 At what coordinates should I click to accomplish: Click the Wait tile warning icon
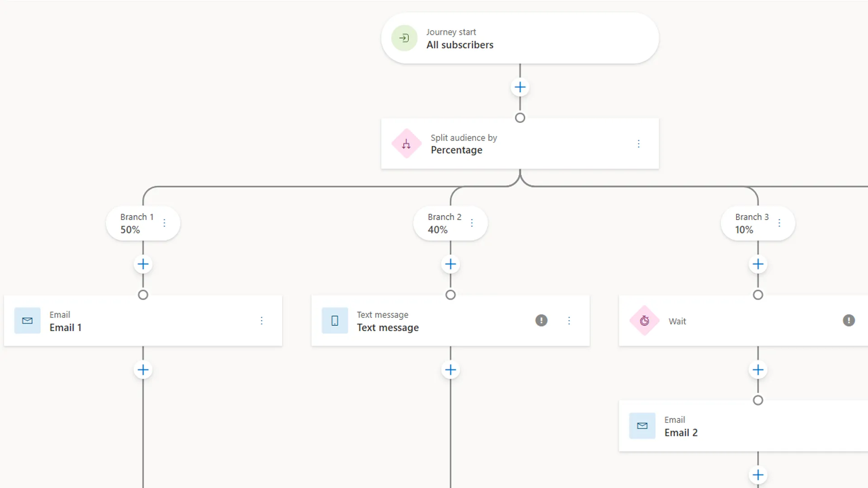[849, 321]
